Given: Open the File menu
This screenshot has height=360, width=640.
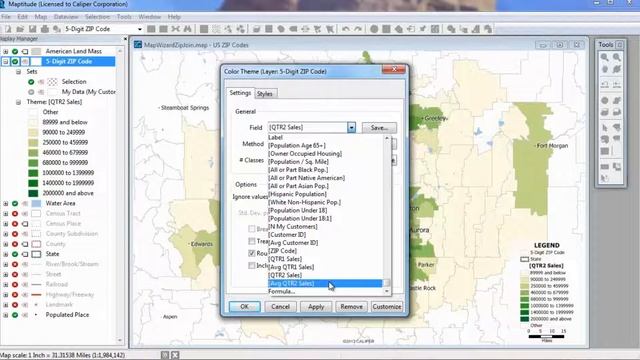Looking at the screenshot, I should pyautogui.click(x=6, y=17).
